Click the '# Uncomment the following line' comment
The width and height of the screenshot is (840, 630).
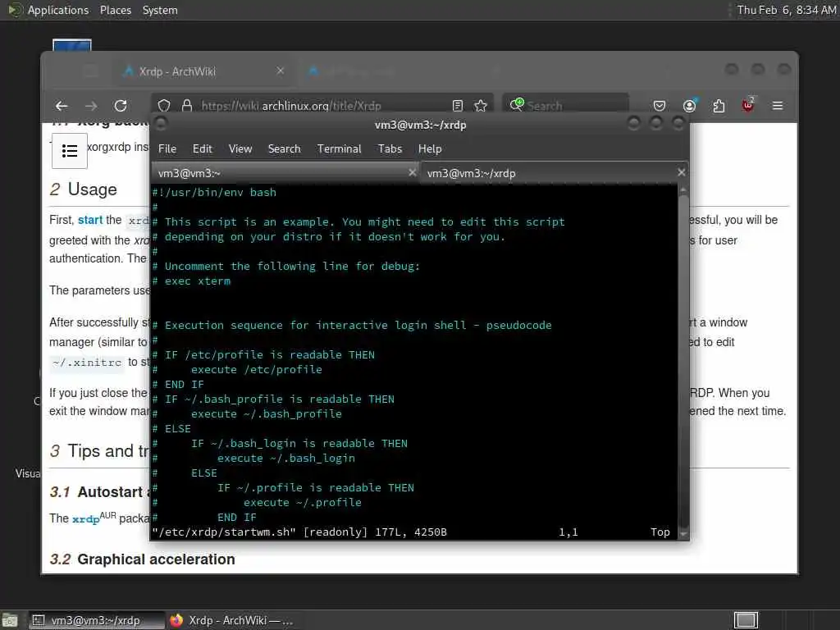[x=286, y=267]
